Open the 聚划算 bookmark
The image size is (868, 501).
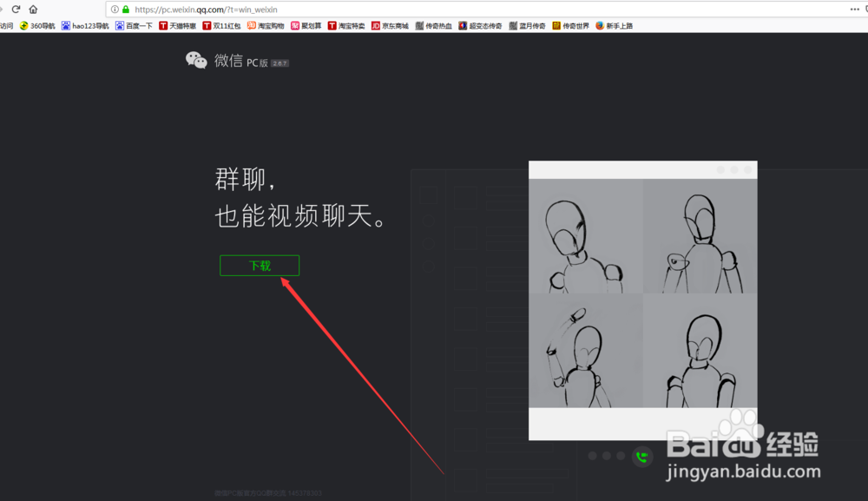[306, 25]
